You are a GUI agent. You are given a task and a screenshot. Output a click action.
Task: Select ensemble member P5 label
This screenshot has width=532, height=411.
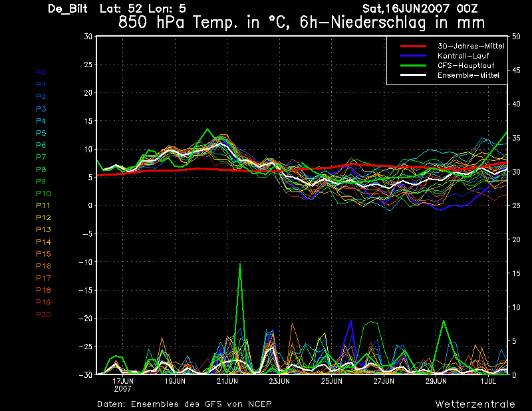[x=41, y=133]
